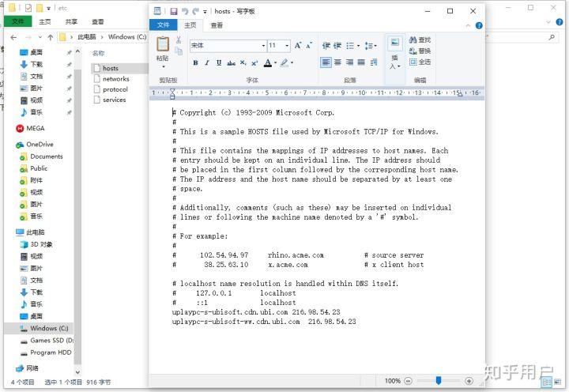The width and height of the screenshot is (569, 392).
Task: Click the Grow font button
Action: 298,45
